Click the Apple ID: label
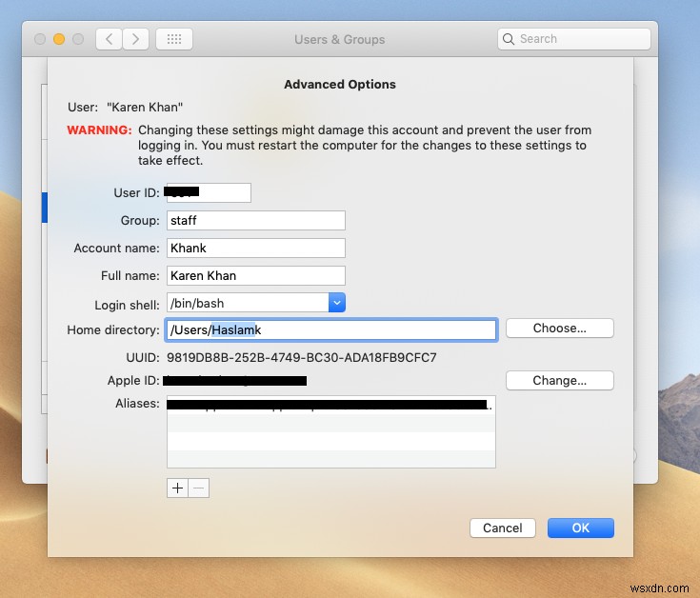700x598 pixels. pos(133,380)
